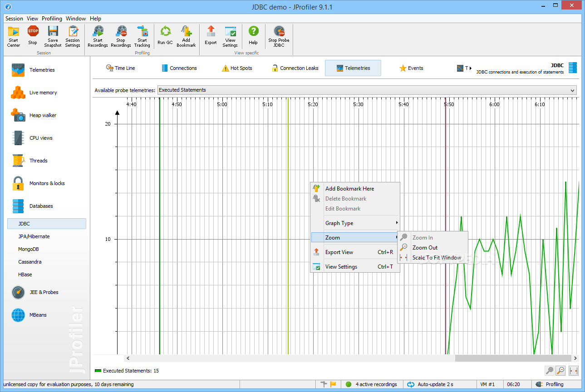Click 4 active recordings status item
This screenshot has width=585, height=392.
(x=371, y=384)
